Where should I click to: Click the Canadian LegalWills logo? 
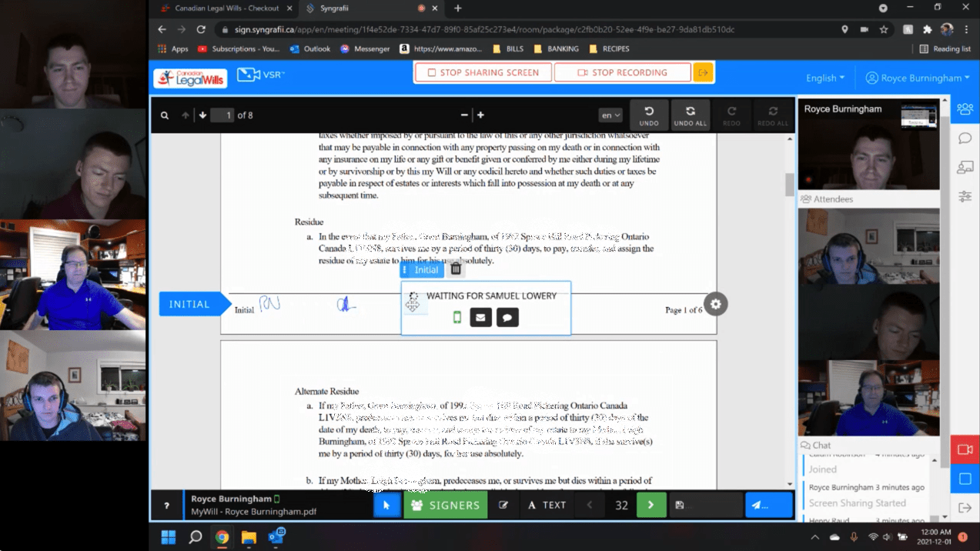coord(190,78)
